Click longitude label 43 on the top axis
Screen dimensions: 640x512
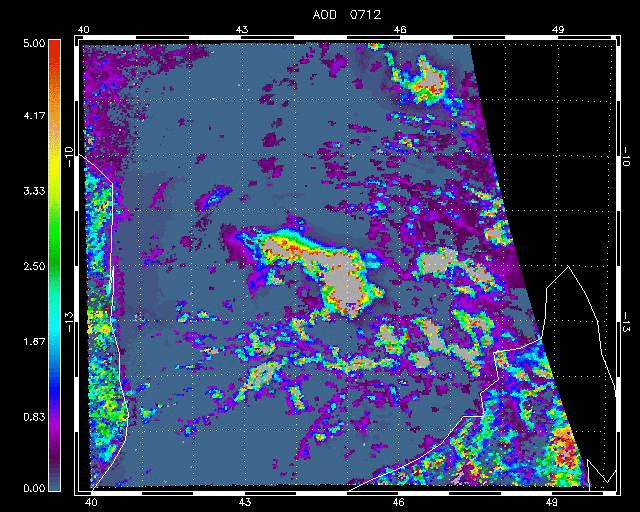point(244,30)
